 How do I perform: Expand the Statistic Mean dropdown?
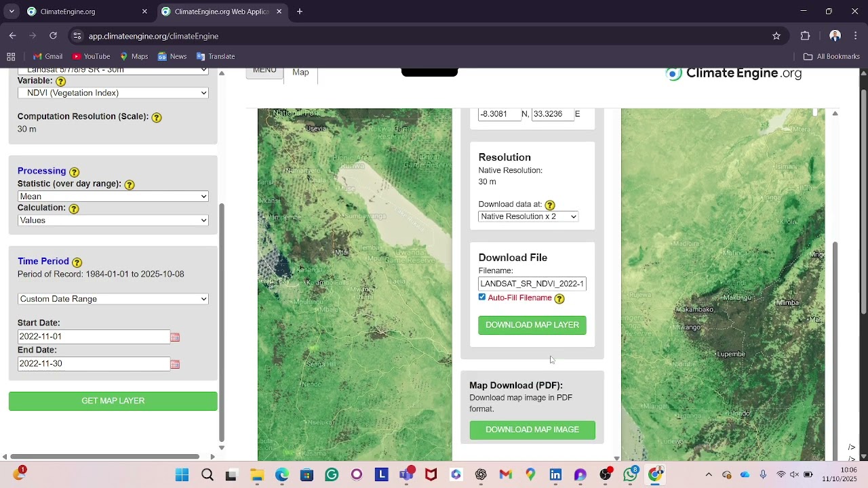point(113,197)
